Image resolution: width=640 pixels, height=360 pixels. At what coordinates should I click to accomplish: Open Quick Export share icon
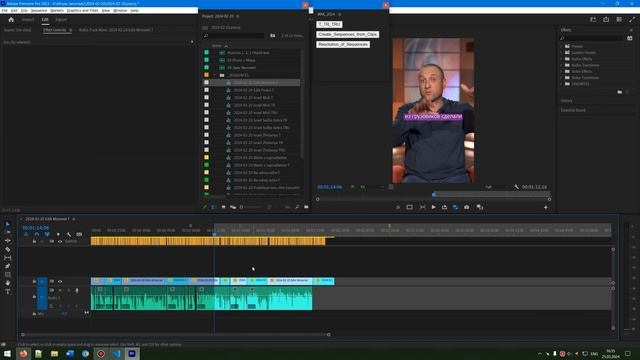[x=606, y=20]
